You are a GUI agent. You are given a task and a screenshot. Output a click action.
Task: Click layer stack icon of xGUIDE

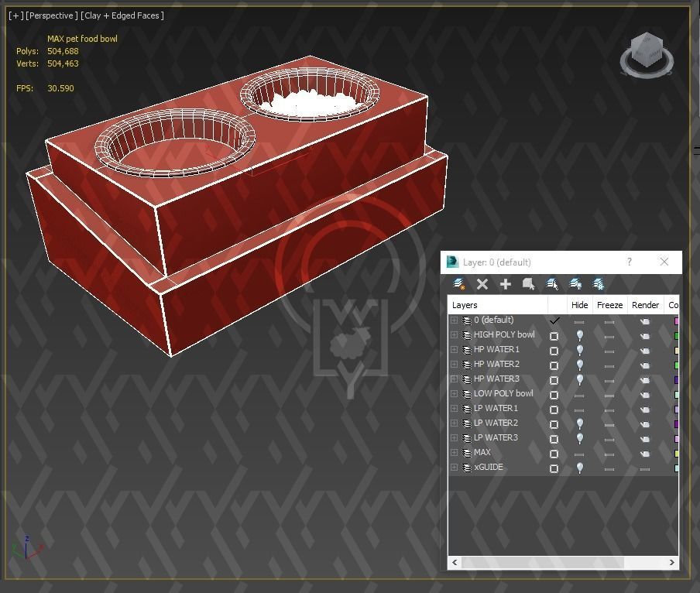click(466, 468)
